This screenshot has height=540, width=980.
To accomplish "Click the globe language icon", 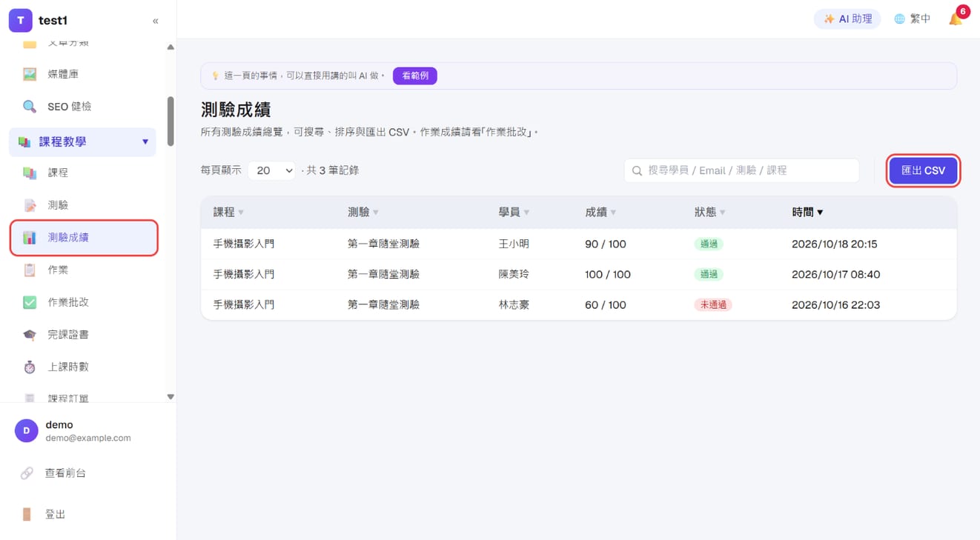I will click(899, 19).
